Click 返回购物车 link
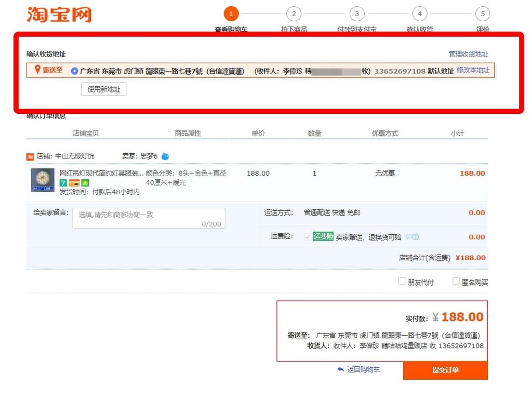This screenshot has height=400, width=532. pyautogui.click(x=363, y=369)
